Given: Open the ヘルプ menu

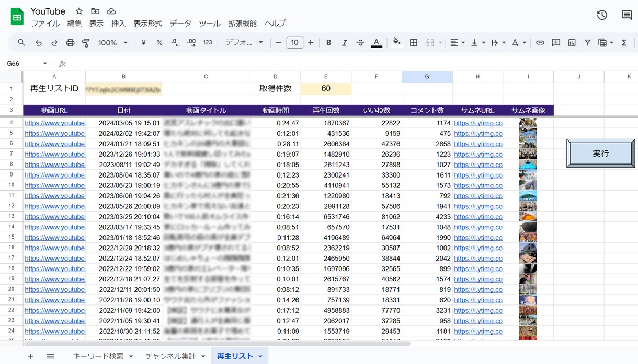Looking at the screenshot, I should click(275, 24).
